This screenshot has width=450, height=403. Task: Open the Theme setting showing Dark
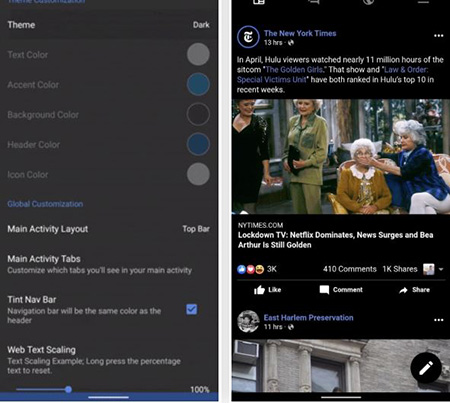pos(109,25)
